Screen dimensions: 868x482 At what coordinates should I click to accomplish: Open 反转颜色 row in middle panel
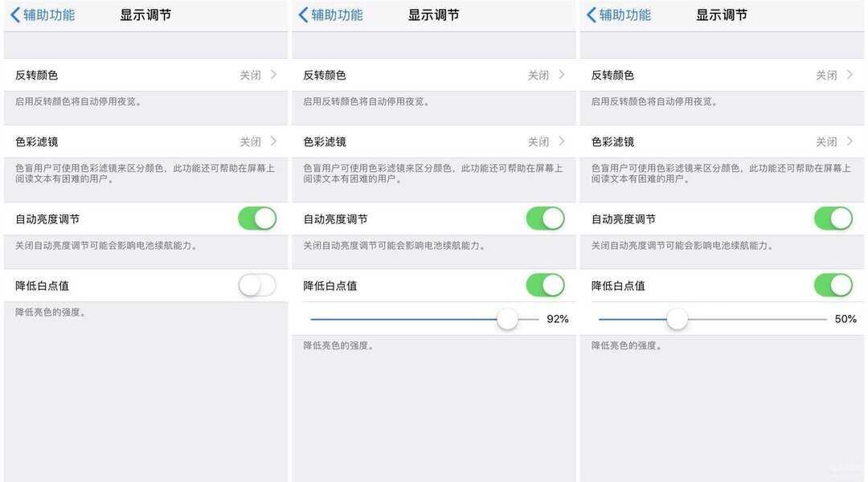click(434, 75)
